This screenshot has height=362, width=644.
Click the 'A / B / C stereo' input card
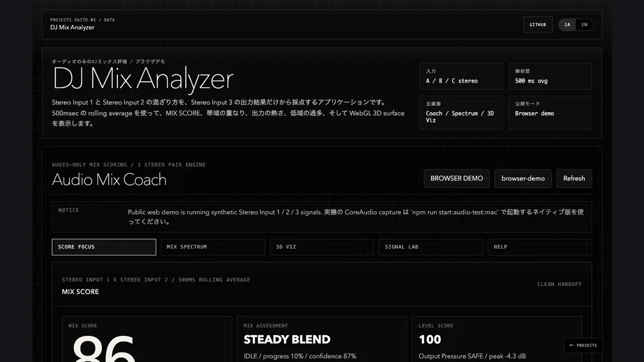coord(462,76)
